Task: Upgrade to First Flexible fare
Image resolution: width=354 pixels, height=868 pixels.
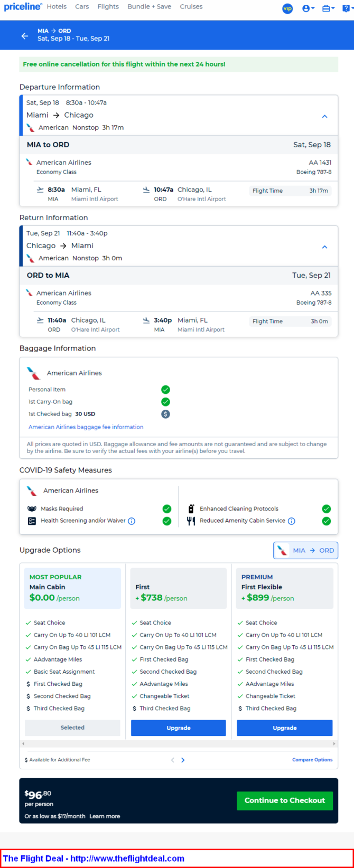Action: click(x=285, y=728)
